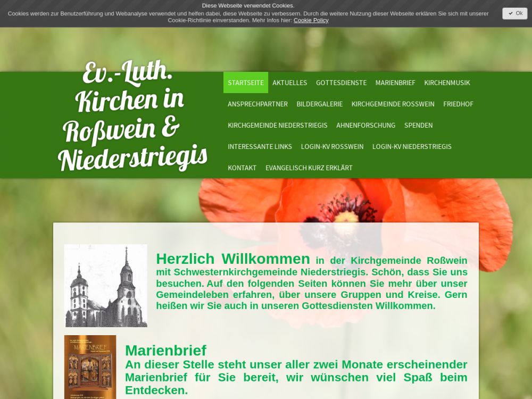Accept cookies with the Ok button

514,13
